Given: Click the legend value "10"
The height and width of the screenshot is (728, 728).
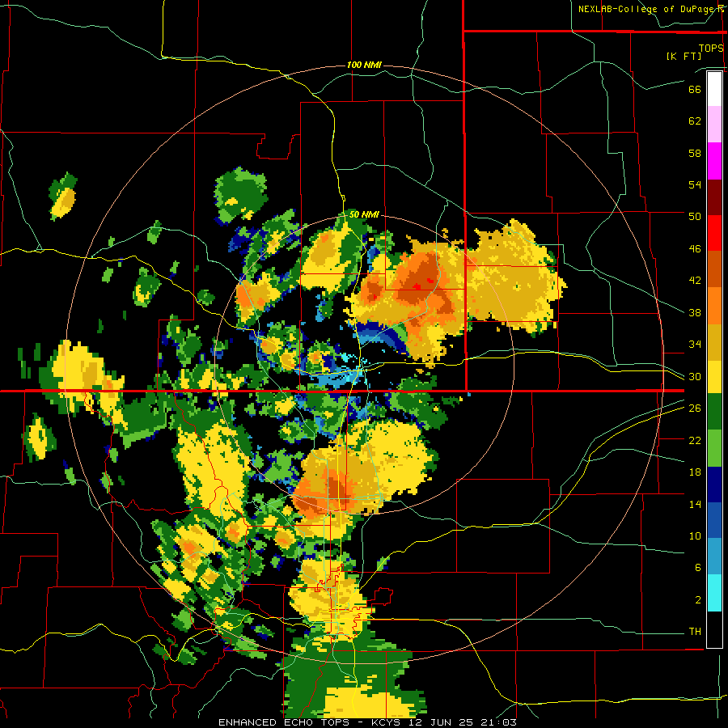Looking at the screenshot, I should [x=695, y=535].
